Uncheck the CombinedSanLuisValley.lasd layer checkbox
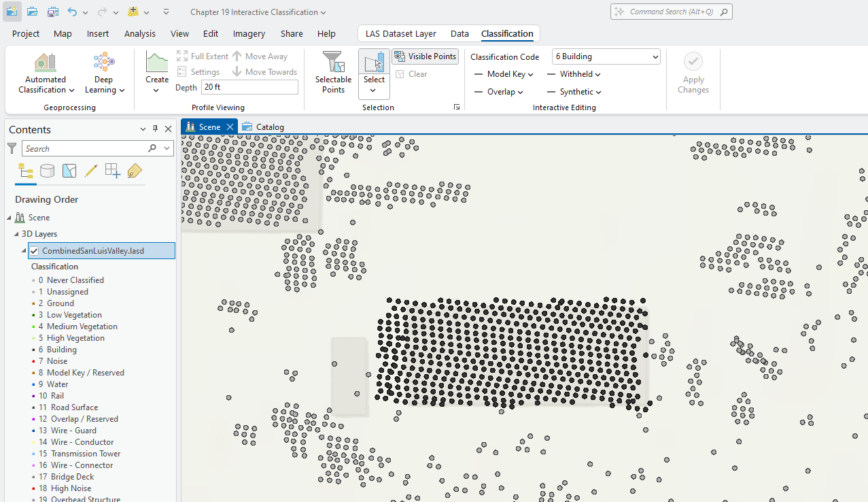This screenshot has height=502, width=868. pos(34,251)
